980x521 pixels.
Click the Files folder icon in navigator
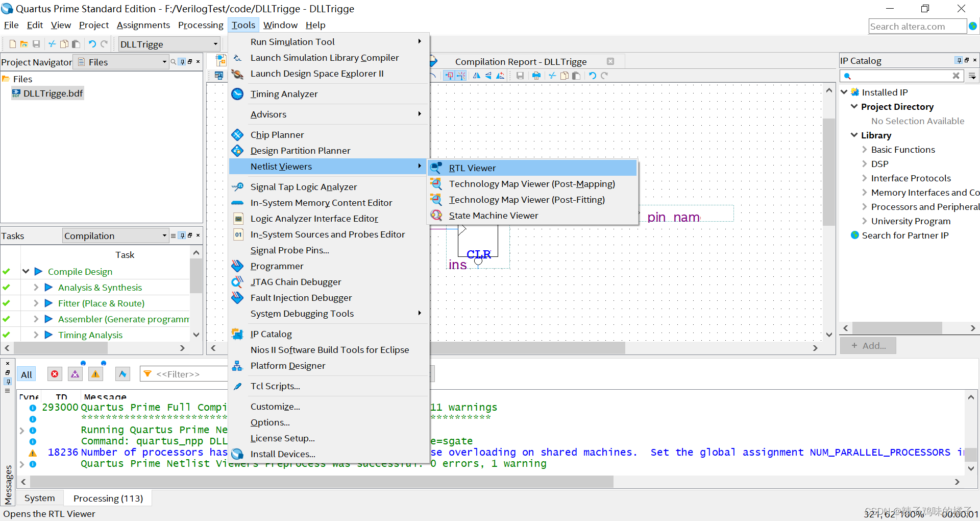6,79
